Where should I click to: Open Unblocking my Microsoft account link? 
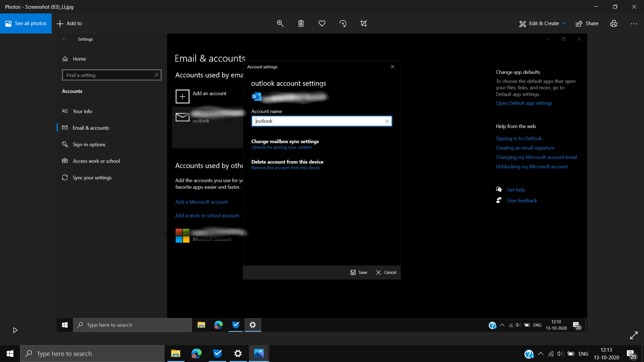pos(532,167)
